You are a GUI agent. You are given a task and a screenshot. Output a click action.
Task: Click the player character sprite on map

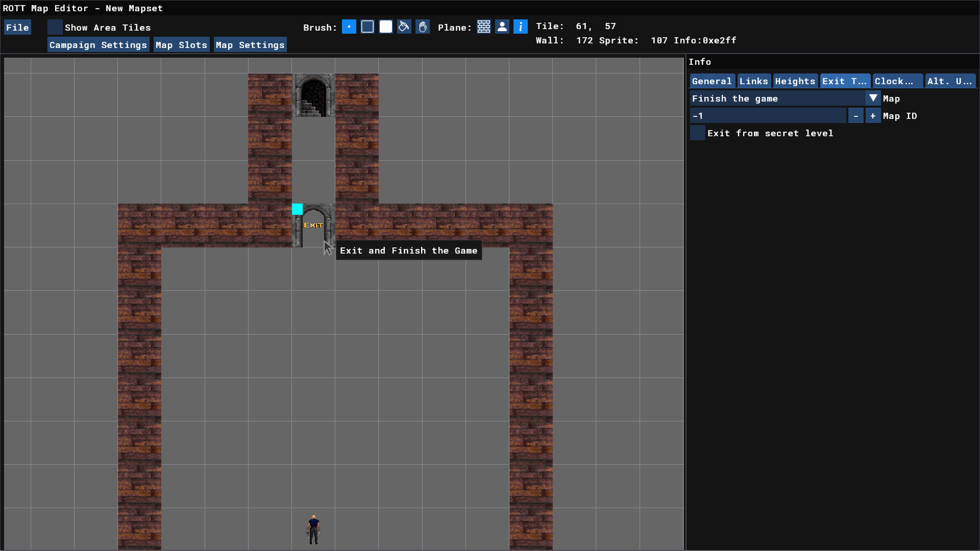click(313, 530)
